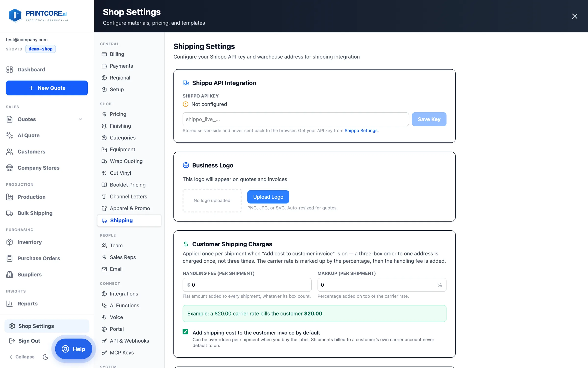Click the Shippo API key input field
This screenshot has height=368, width=588.
(x=296, y=119)
